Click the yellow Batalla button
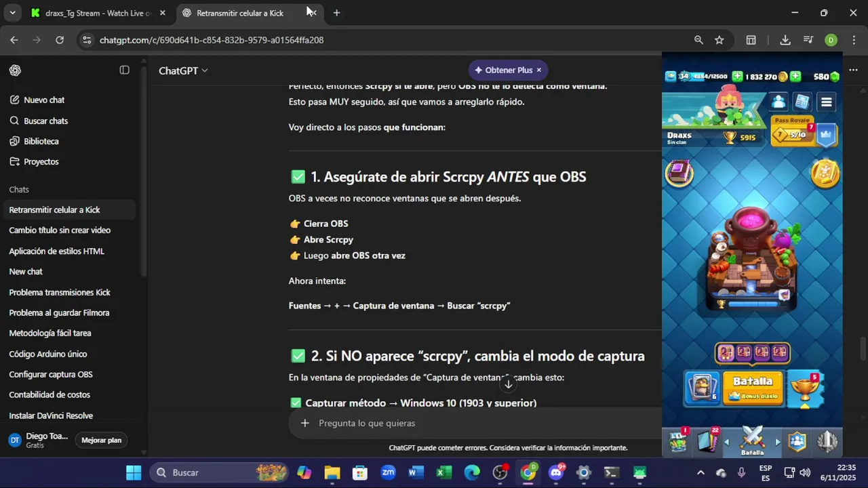 point(753,388)
